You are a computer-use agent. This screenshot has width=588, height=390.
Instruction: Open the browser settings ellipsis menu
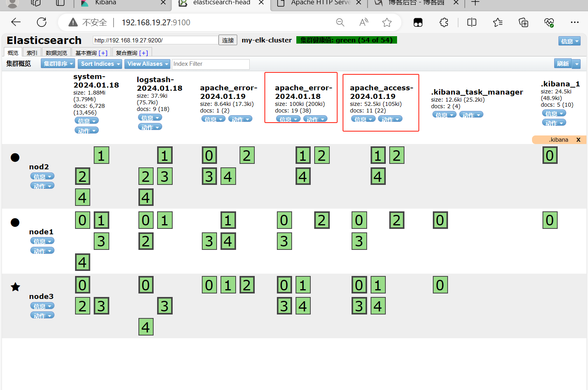(x=575, y=23)
